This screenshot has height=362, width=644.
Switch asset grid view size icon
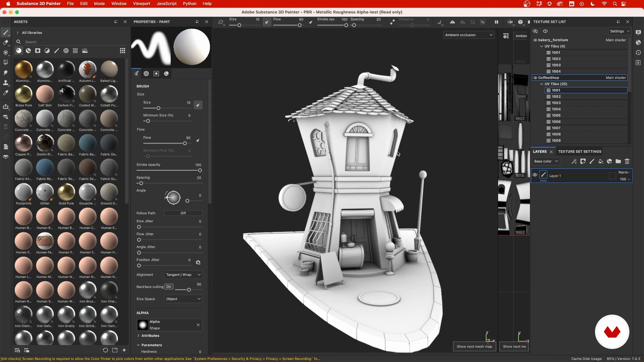click(123, 51)
